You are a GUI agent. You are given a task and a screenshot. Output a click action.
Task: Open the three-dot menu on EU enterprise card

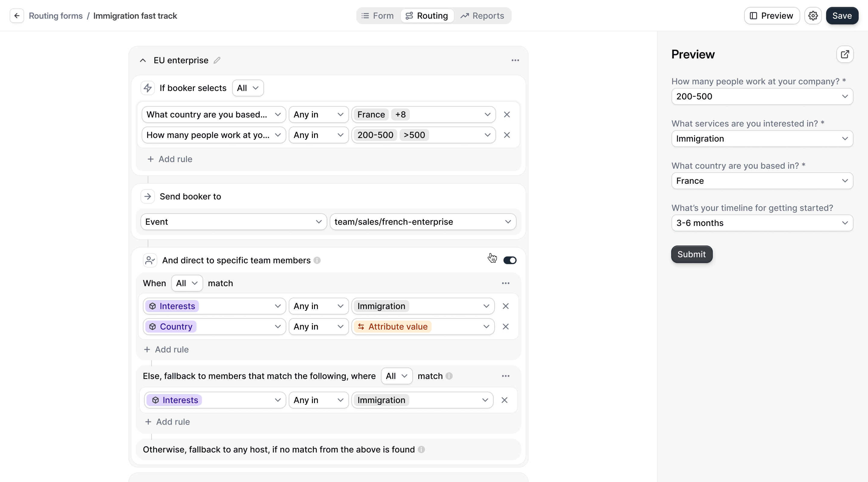click(515, 60)
